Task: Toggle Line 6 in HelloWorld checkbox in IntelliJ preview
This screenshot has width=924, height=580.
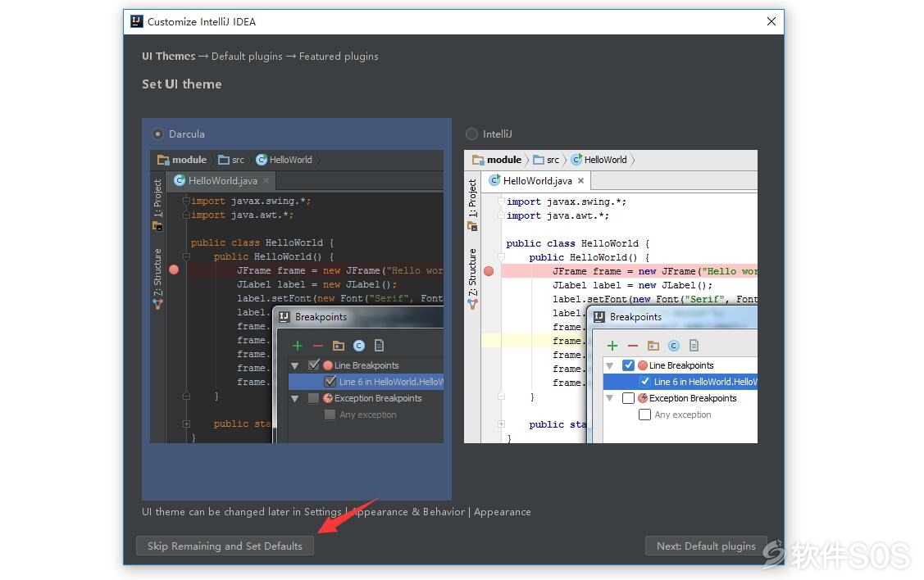Action: [x=645, y=382]
